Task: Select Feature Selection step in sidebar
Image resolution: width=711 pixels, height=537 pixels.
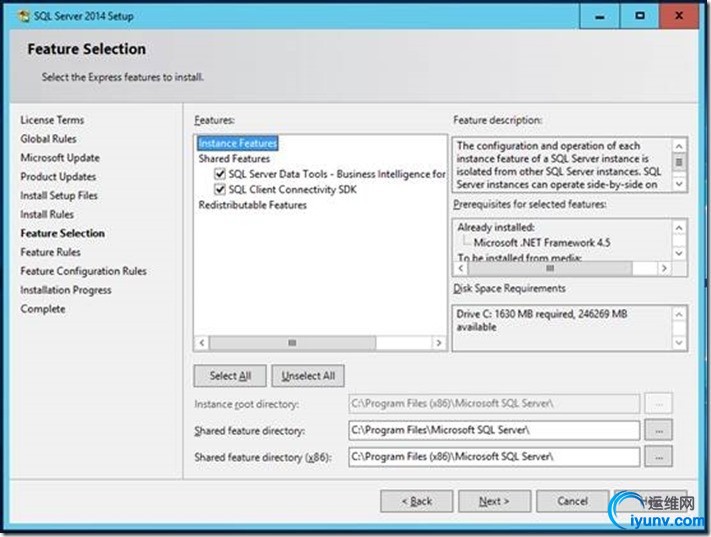Action: pos(63,233)
